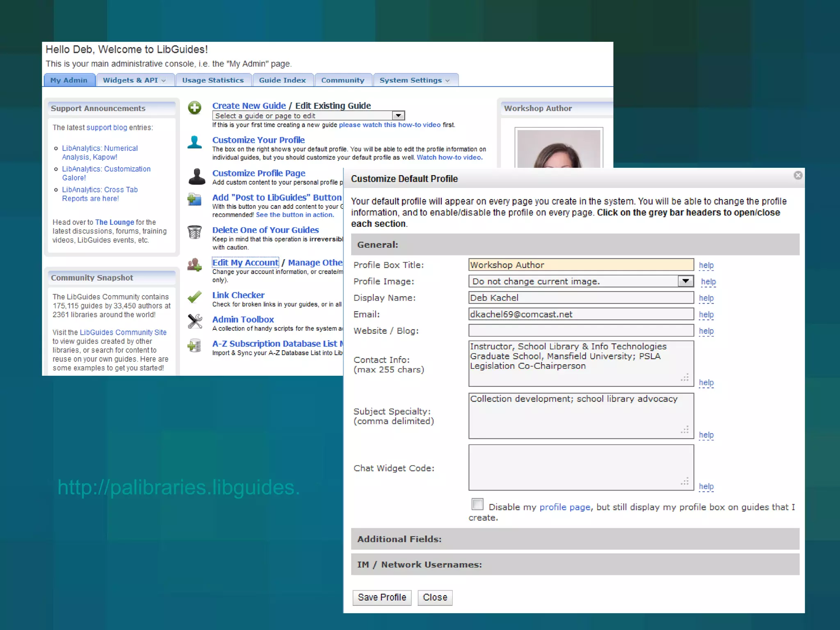Open LibAnalytics: Customization Galore! entry
This screenshot has width=840, height=630.
click(106, 173)
